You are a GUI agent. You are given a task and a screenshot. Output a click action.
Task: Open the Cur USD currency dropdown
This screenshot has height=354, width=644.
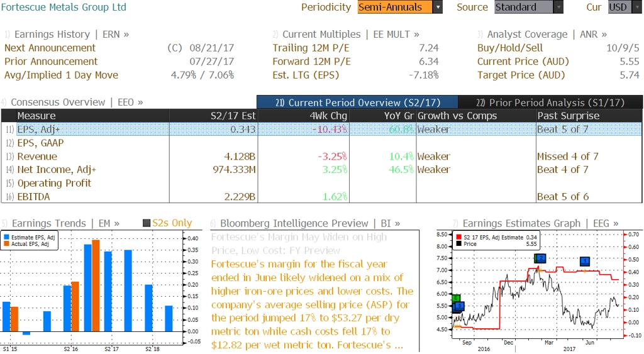point(625,7)
